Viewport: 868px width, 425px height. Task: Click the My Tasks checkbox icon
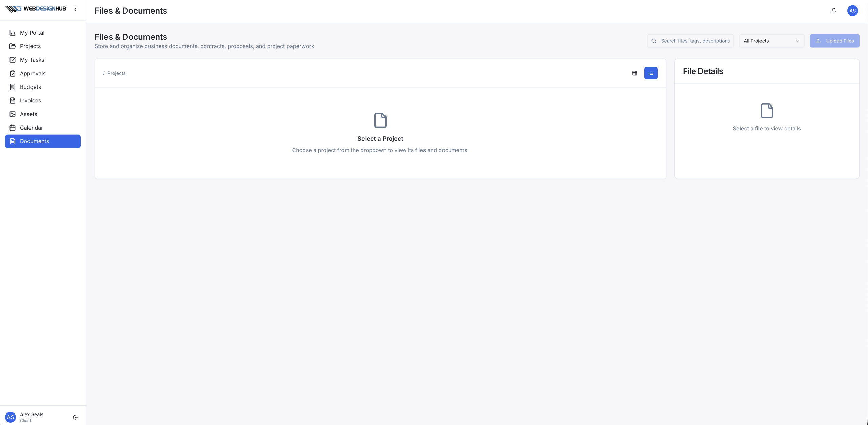(x=13, y=60)
